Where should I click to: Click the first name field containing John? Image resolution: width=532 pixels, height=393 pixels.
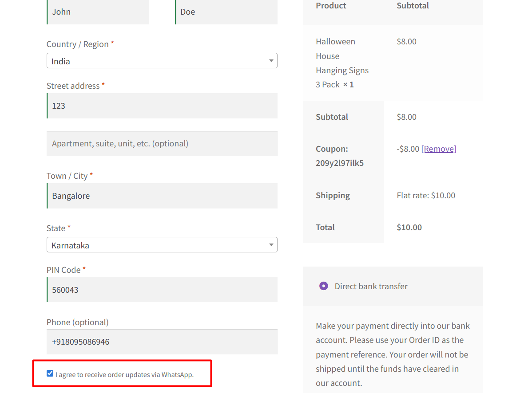point(98,12)
